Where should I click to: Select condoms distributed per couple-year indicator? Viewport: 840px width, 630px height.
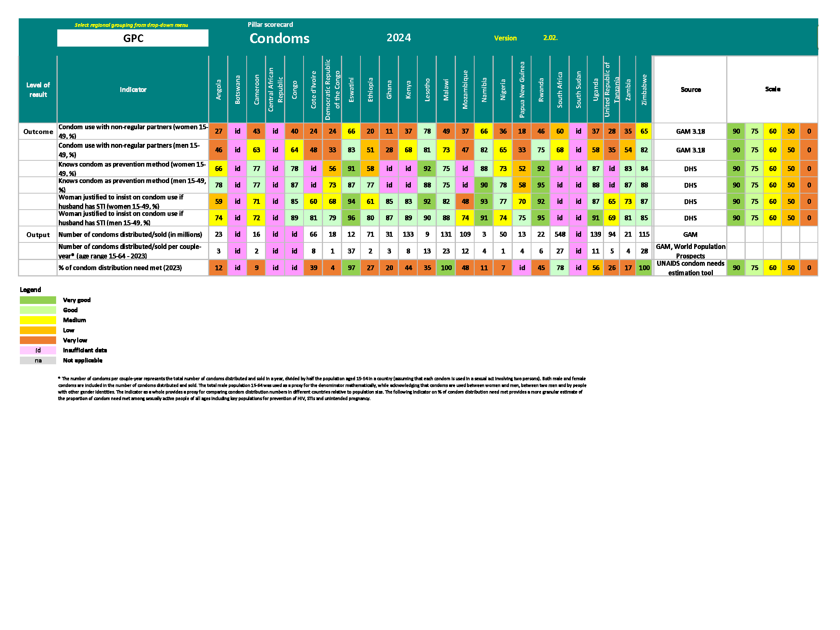[133, 251]
